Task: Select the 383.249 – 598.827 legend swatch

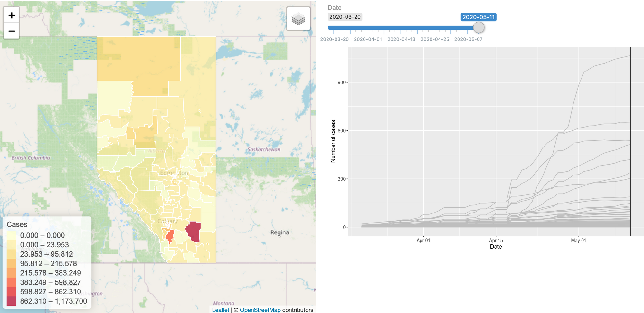Action: coord(11,282)
